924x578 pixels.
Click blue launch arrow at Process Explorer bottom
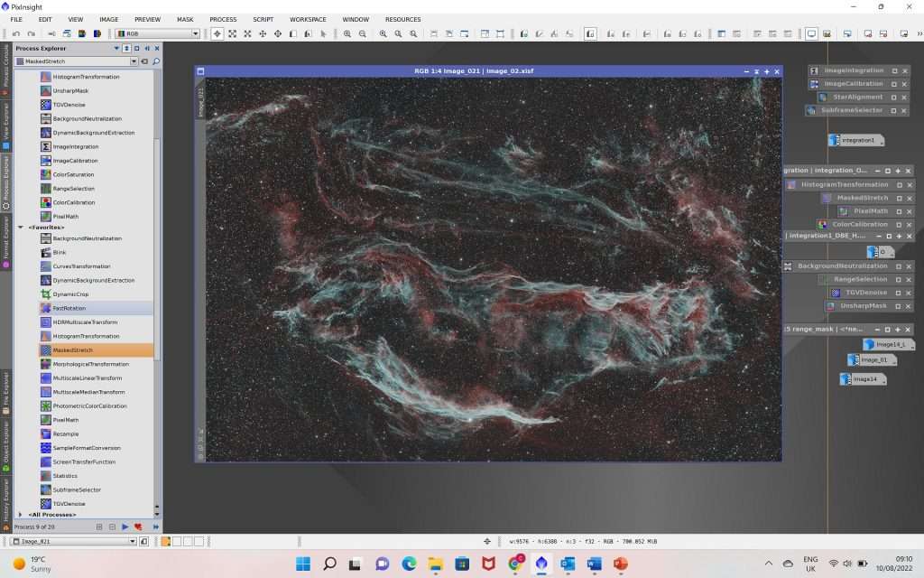[125, 527]
